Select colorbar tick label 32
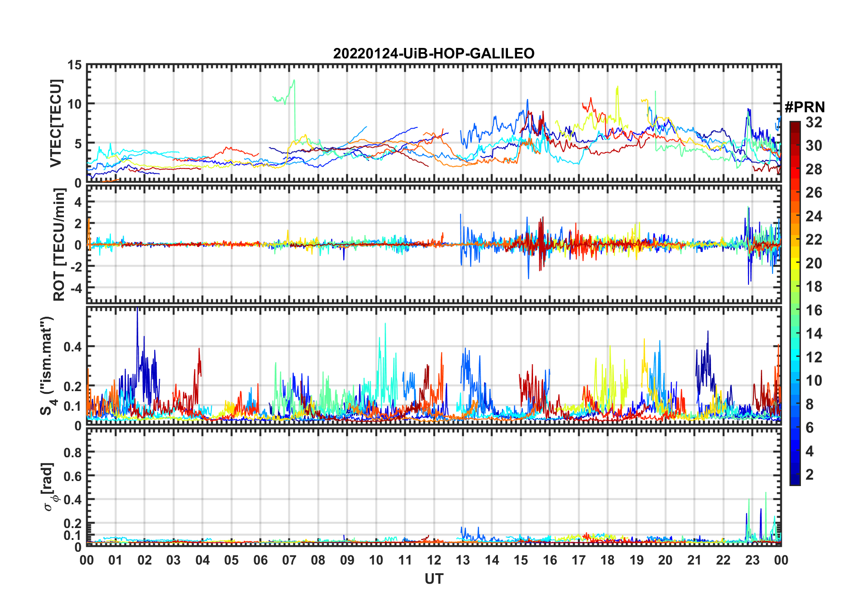Viewport: 868px width, 607px height. [x=814, y=122]
